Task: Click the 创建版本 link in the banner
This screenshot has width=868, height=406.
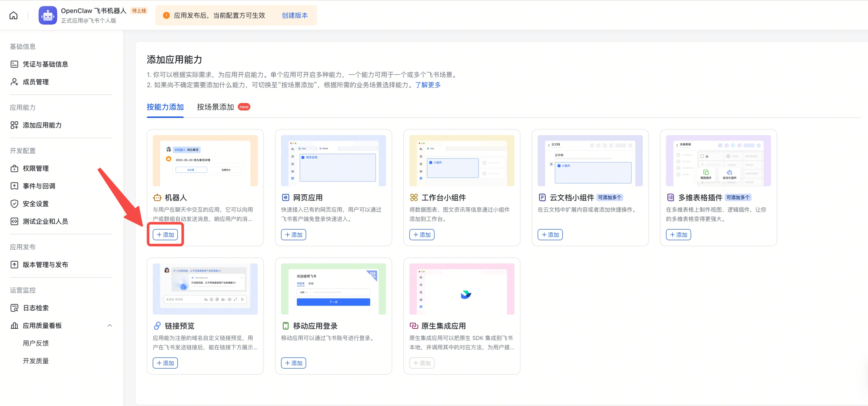Action: pyautogui.click(x=295, y=15)
